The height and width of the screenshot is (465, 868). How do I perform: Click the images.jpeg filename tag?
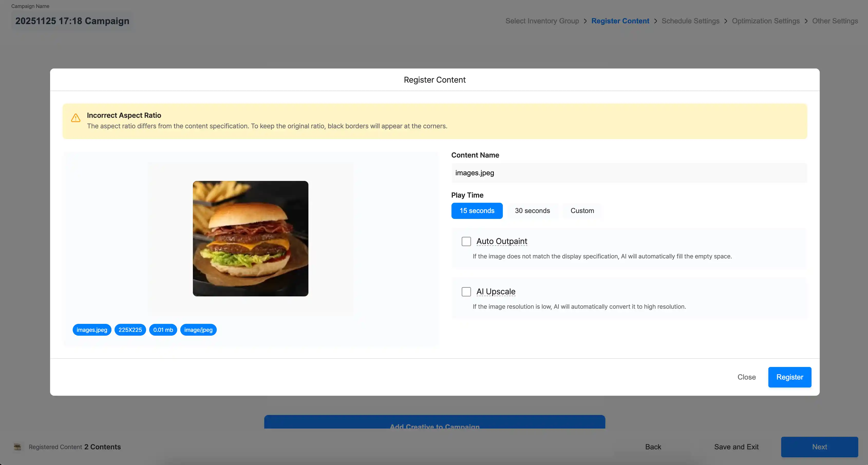click(92, 330)
